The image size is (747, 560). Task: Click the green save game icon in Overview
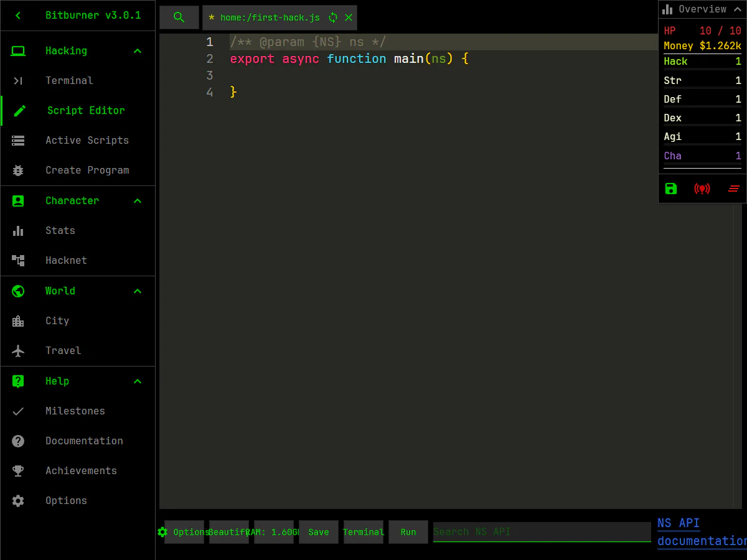[x=671, y=189]
